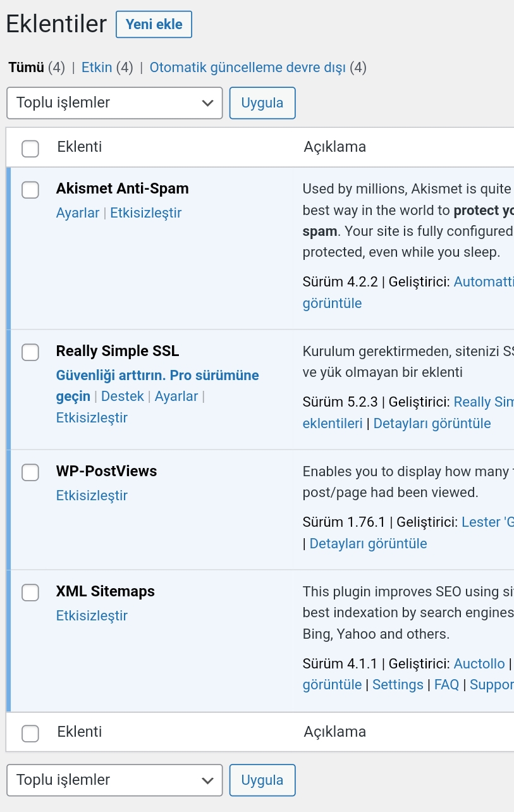
Task: Click the Akismet Anti-Spam plugin name
Action: [x=123, y=188]
